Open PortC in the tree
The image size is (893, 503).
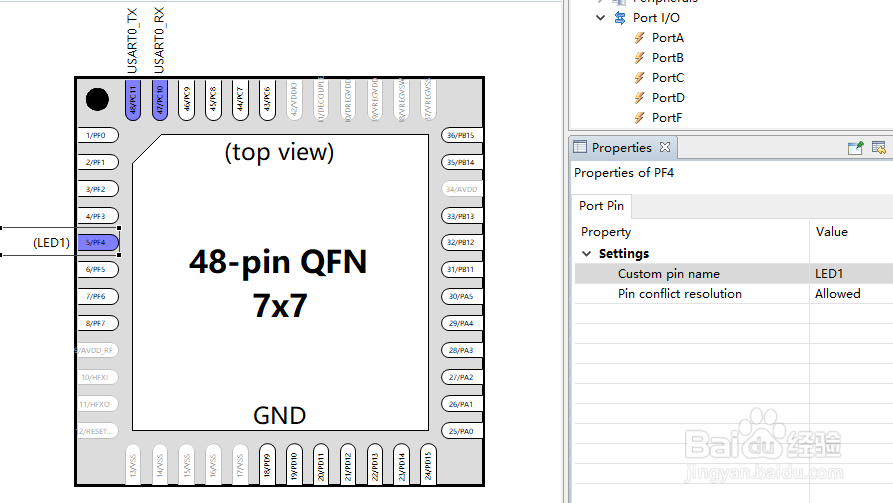(667, 78)
